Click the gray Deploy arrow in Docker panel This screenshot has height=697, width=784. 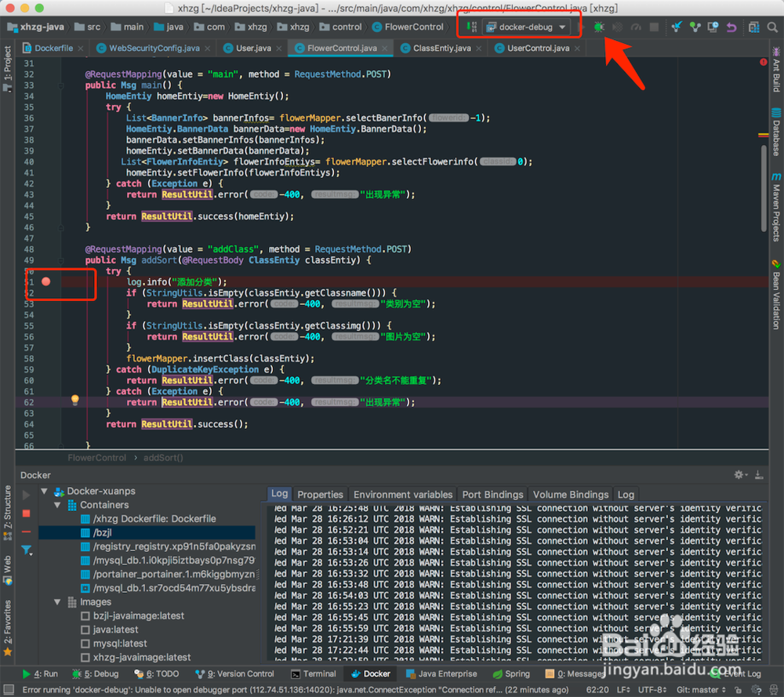pyautogui.click(x=27, y=495)
